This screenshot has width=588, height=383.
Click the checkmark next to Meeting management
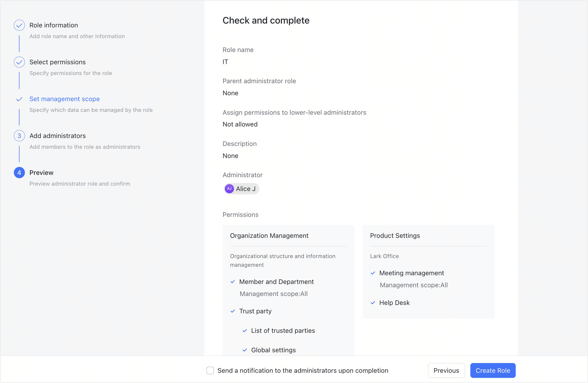point(373,273)
